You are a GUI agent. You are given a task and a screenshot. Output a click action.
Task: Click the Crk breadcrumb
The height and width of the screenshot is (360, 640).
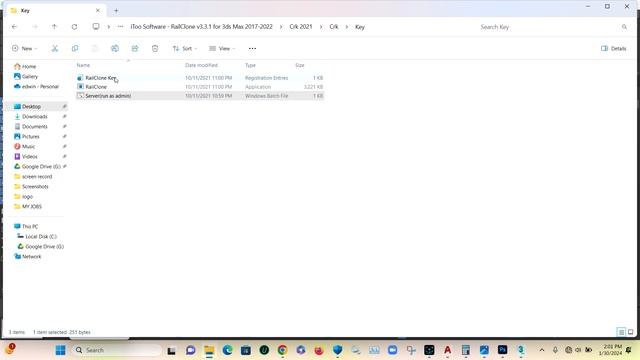coord(334,27)
